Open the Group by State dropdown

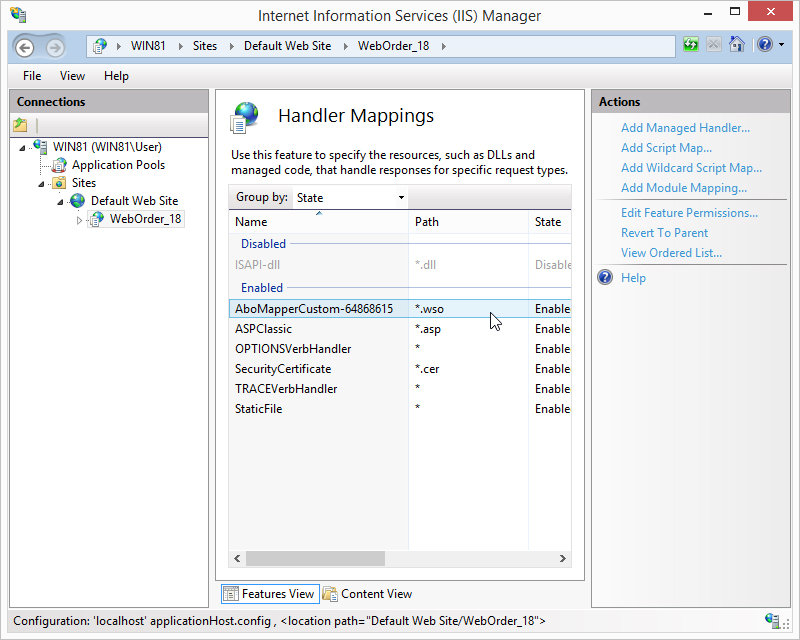coord(350,198)
